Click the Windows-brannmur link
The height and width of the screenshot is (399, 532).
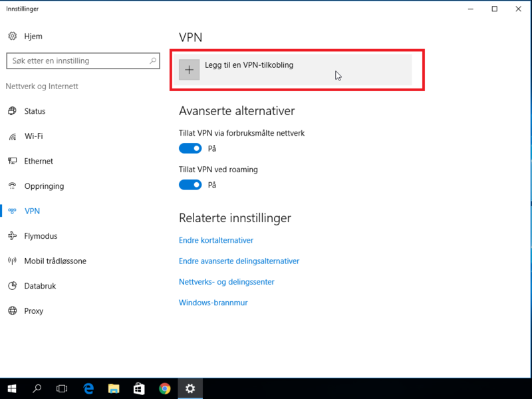(x=213, y=303)
